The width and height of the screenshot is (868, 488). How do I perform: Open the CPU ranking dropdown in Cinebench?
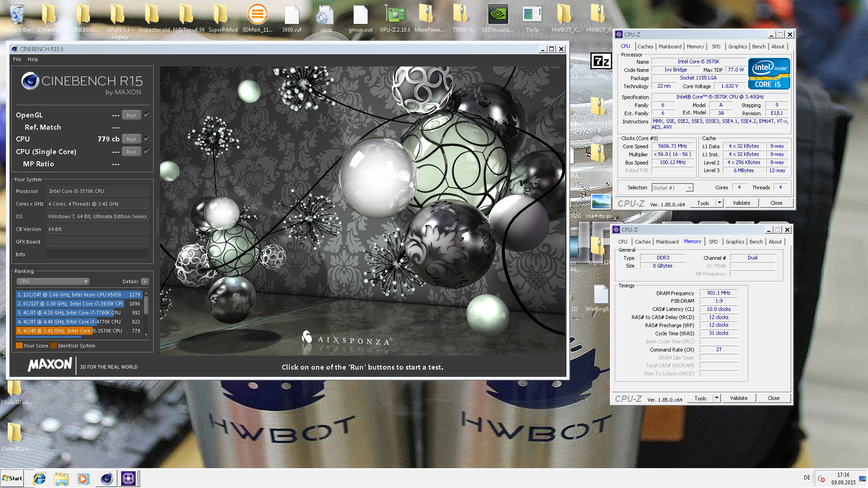click(x=53, y=282)
